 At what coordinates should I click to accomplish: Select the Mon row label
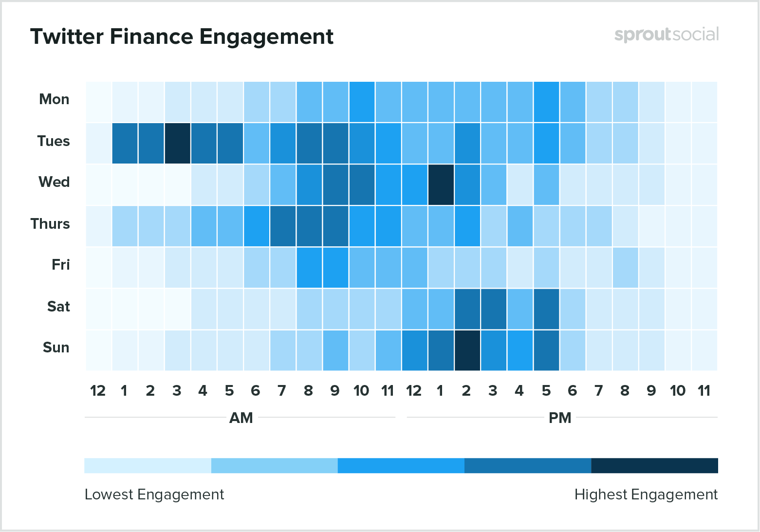pos(54,99)
